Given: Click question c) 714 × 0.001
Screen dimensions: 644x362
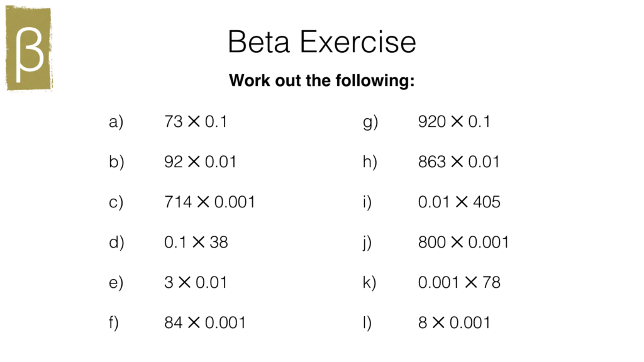Looking at the screenshot, I should tap(209, 202).
